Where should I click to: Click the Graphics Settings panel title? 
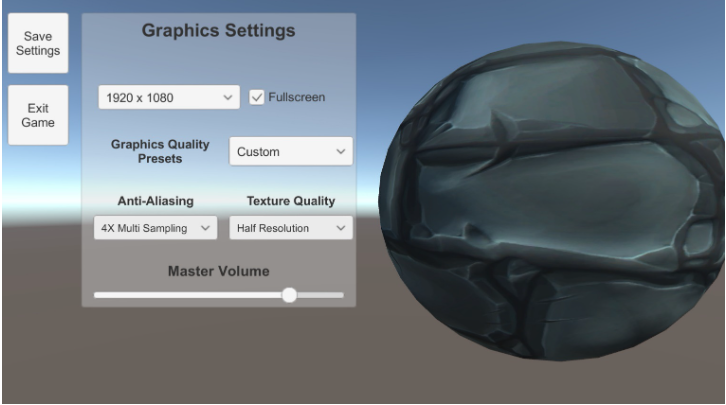(218, 31)
